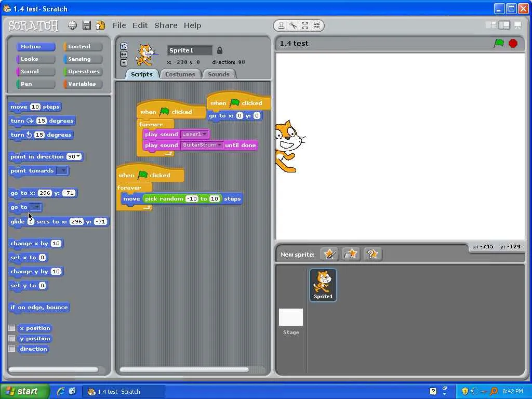Select the Sensing block category
Viewport: 532px width, 399px height.
click(x=83, y=59)
